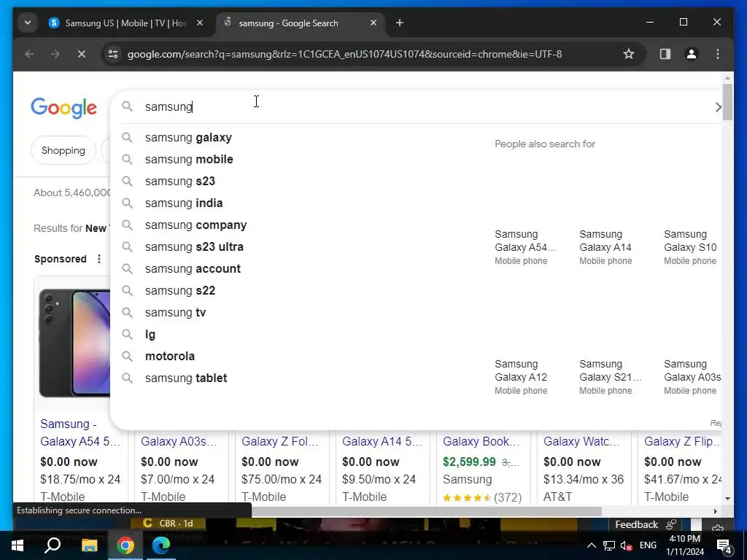
Task: Click the network icon in system tray
Action: point(609,545)
